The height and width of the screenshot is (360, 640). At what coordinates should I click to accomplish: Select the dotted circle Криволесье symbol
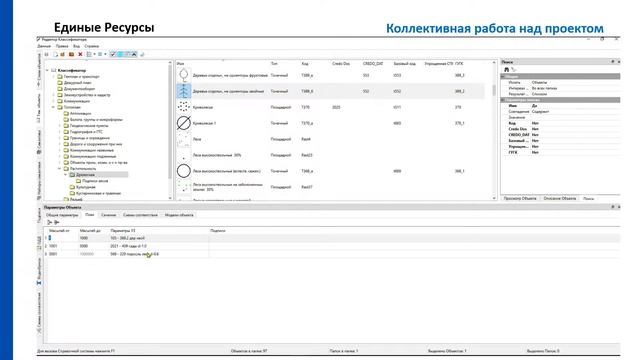tap(184, 107)
